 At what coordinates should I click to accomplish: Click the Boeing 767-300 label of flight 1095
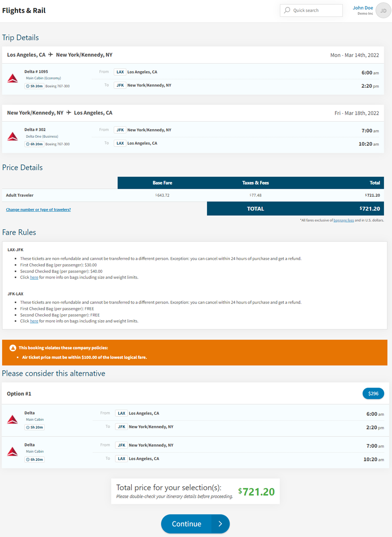[x=57, y=86]
